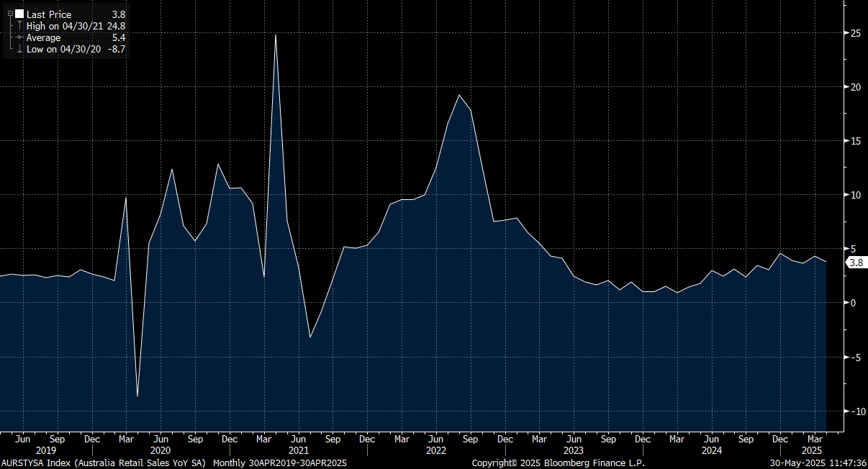Select the Last Price legend label
868x469 pixels.
click(49, 14)
